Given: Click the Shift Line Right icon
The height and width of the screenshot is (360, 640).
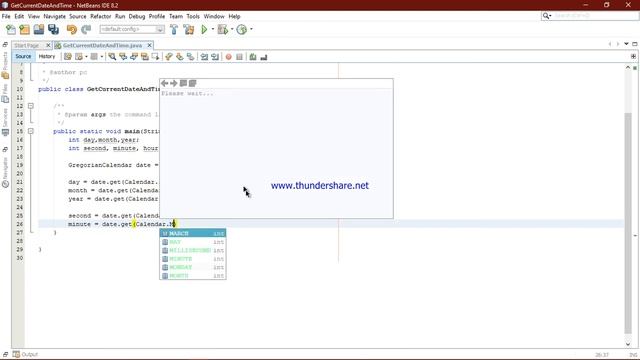Looking at the screenshot, I should click(215, 57).
